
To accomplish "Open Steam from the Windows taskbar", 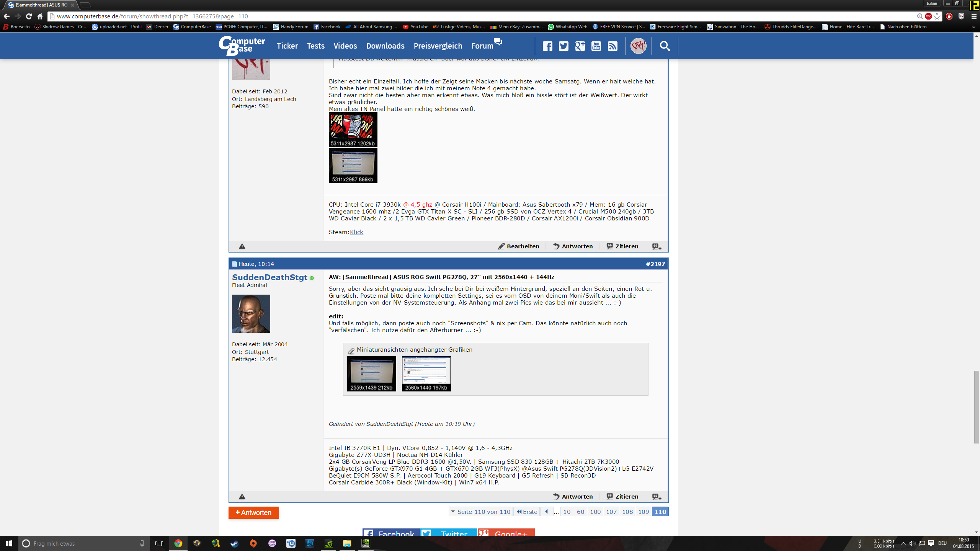I will tap(235, 543).
